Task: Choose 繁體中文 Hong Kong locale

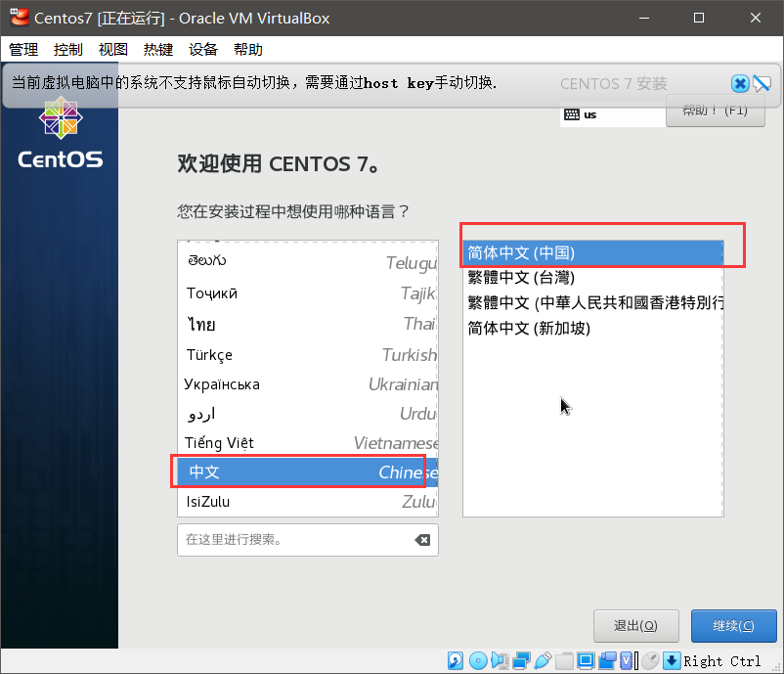Action: pos(593,302)
